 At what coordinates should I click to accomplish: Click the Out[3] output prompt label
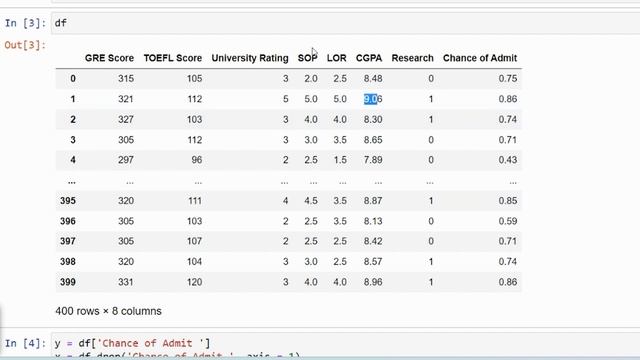(25, 45)
